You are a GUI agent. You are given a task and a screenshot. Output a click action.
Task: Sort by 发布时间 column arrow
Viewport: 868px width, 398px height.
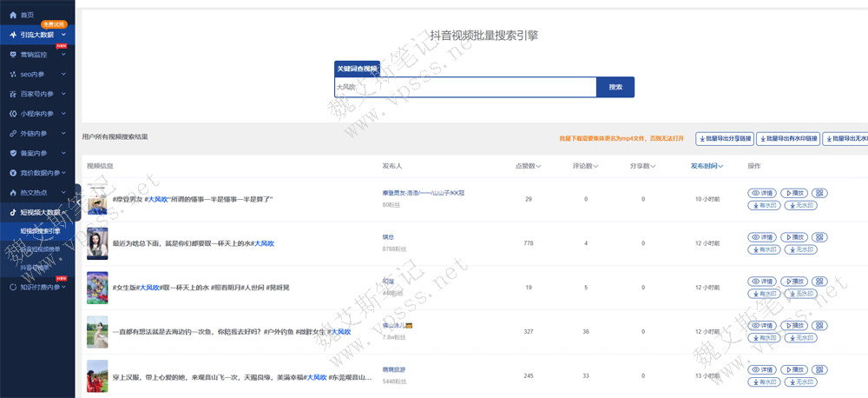point(720,166)
